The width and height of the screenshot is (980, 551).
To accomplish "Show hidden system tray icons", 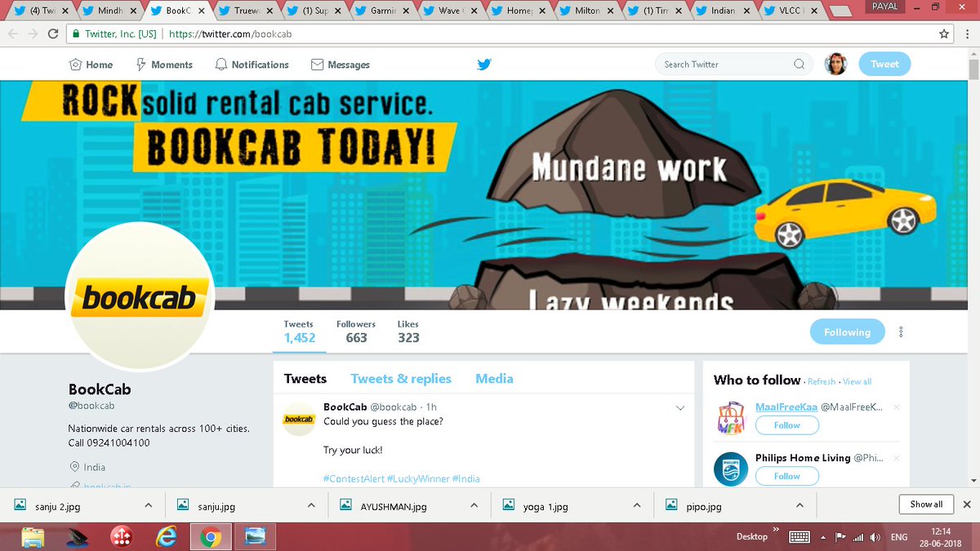I will [x=825, y=537].
